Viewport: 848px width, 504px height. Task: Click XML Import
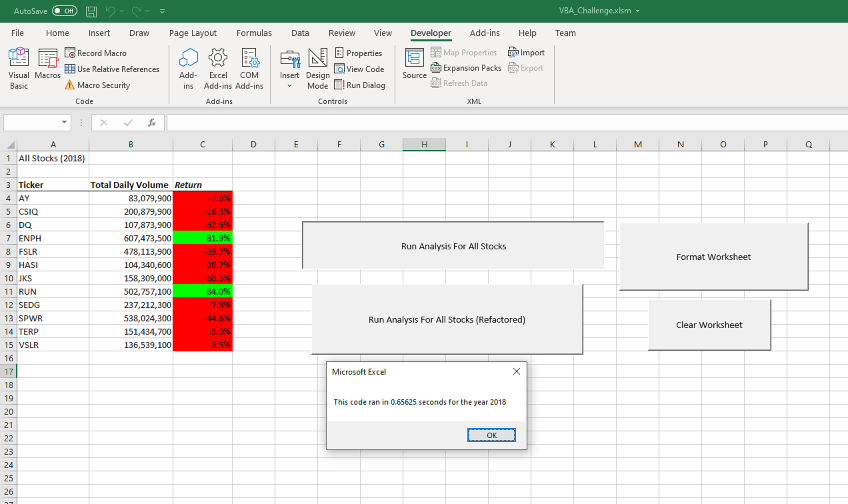526,52
